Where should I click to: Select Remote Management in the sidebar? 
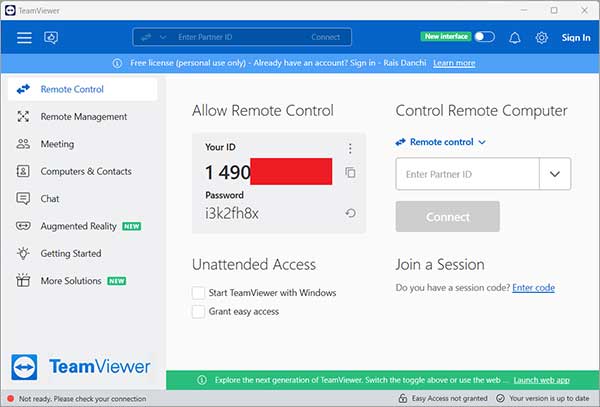click(x=83, y=117)
